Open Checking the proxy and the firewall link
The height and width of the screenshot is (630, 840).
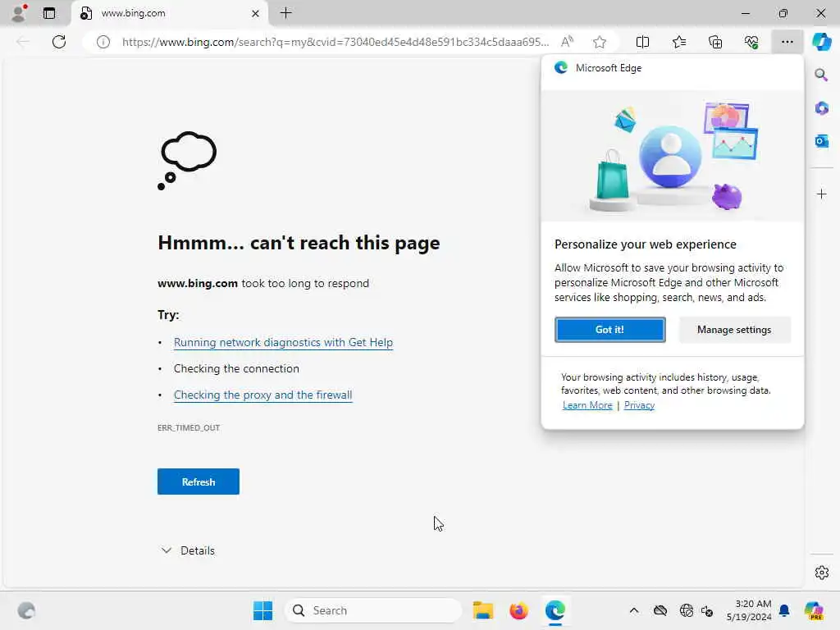click(x=262, y=395)
